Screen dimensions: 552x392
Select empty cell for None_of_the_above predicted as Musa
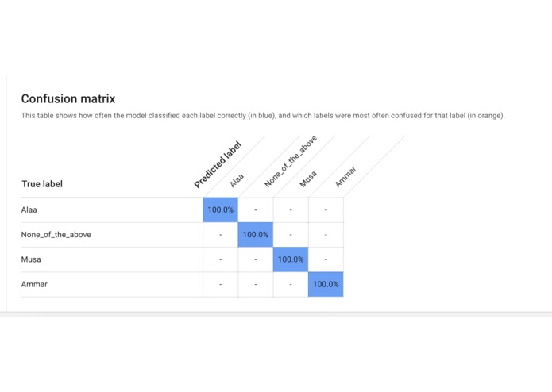pyautogui.click(x=291, y=235)
